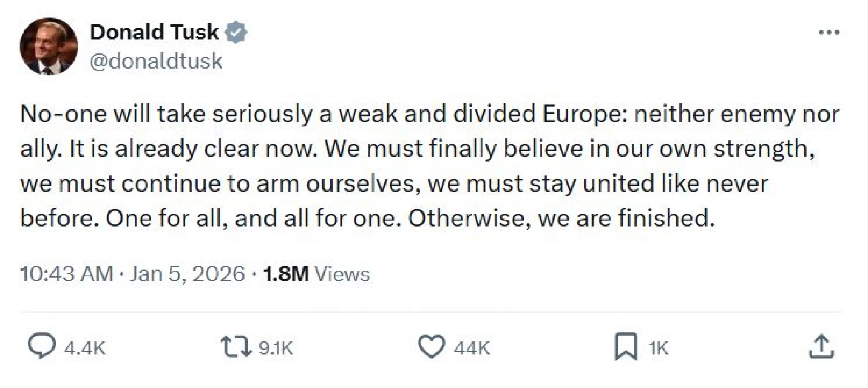
Task: Click the 44K likes count
Action: pyautogui.click(x=472, y=348)
